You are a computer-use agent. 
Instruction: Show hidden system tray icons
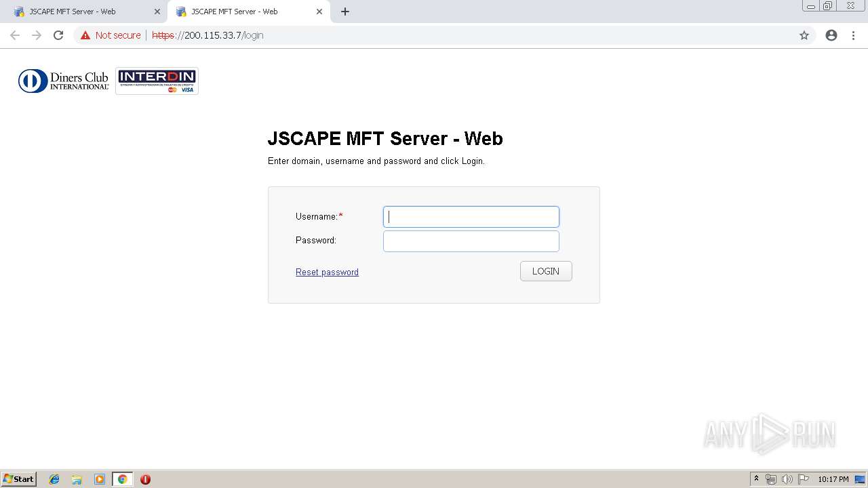[x=756, y=479]
